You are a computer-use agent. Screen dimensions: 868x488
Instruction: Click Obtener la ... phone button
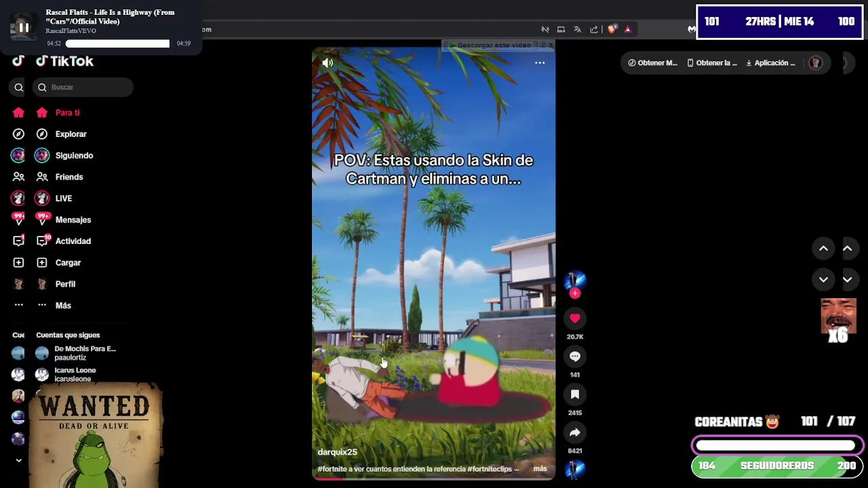pos(711,63)
